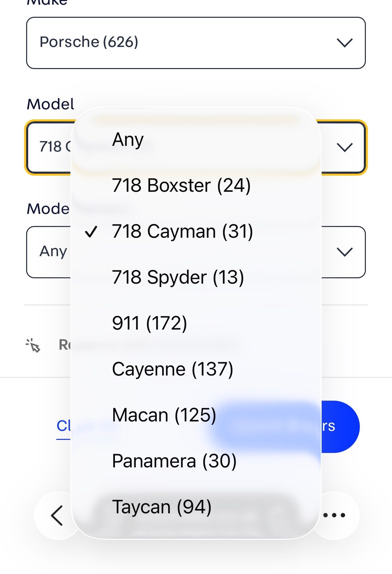Pick 718 Spyder (13) from list

tap(178, 277)
